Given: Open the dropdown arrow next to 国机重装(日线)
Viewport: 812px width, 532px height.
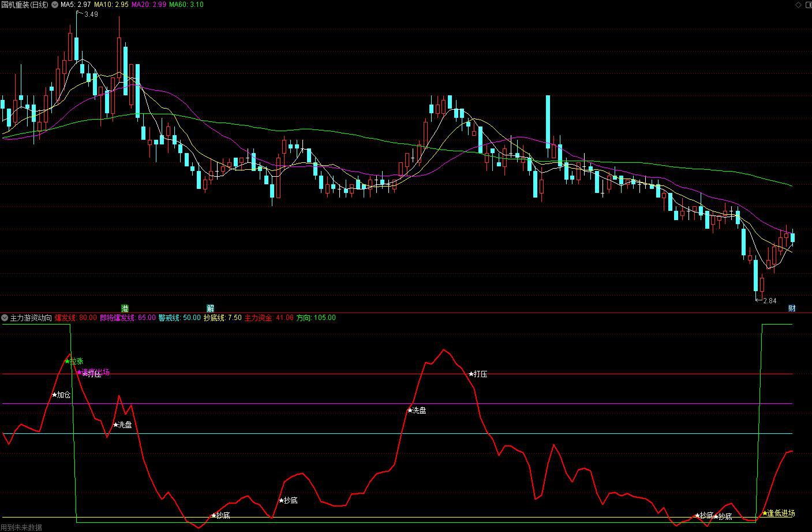Looking at the screenshot, I should 55,5.
